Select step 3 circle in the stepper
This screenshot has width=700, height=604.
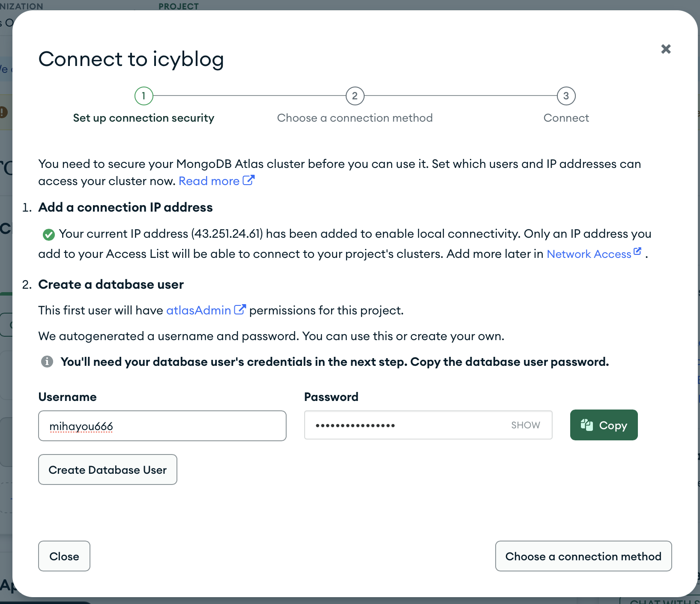566,96
